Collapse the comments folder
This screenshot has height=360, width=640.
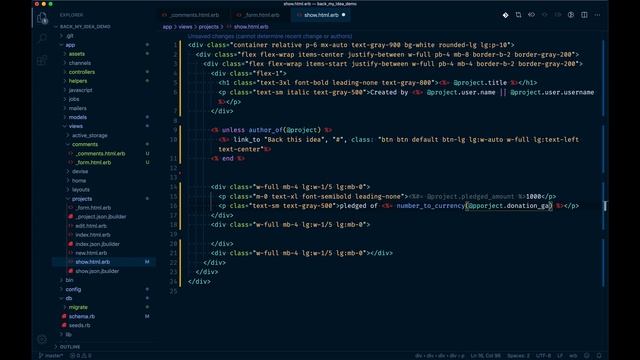[85, 144]
